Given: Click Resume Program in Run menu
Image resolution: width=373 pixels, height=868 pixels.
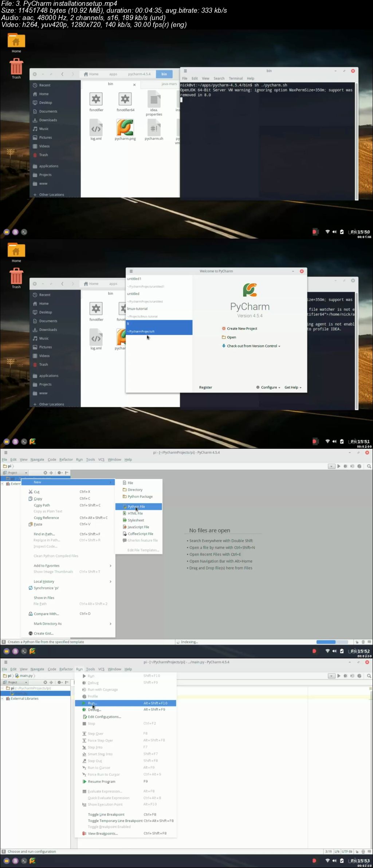Looking at the screenshot, I should pyautogui.click(x=126, y=782).
